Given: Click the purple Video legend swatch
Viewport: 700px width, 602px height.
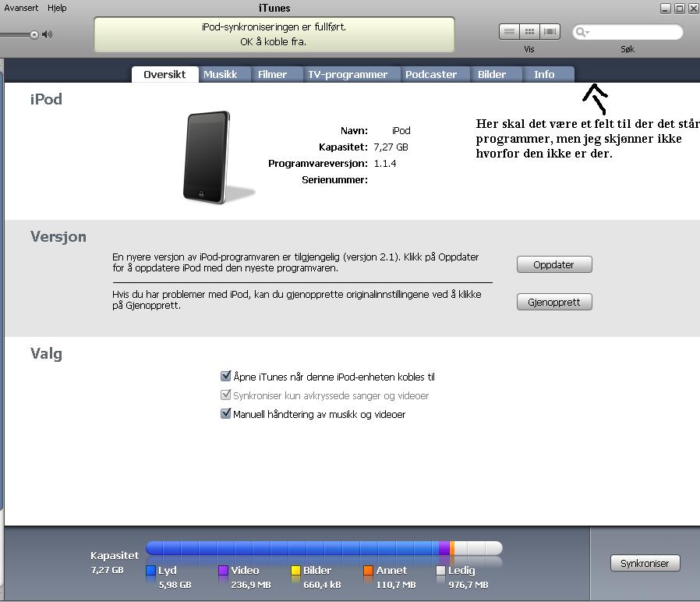Looking at the screenshot, I should coord(223,570).
